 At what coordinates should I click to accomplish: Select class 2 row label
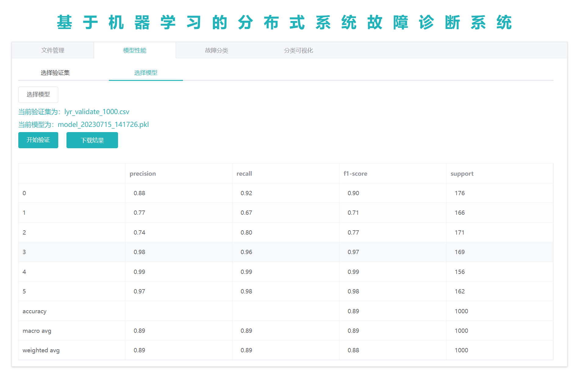tap(24, 232)
